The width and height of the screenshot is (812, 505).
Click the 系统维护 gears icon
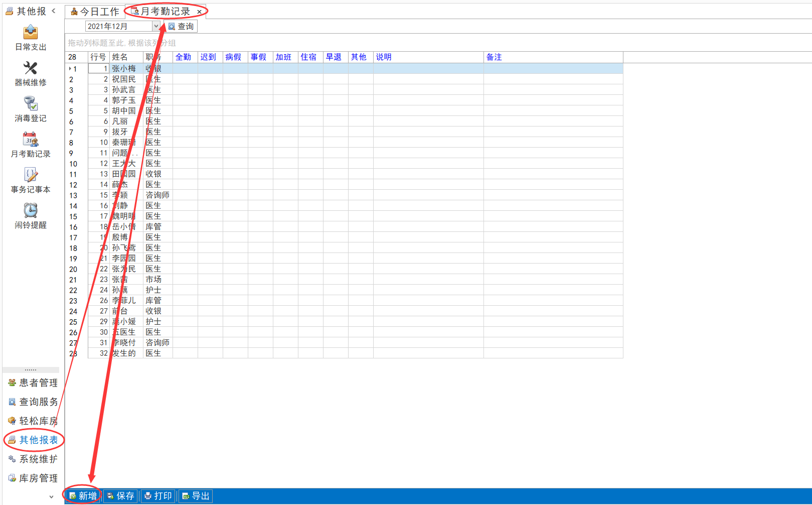pyautogui.click(x=12, y=459)
